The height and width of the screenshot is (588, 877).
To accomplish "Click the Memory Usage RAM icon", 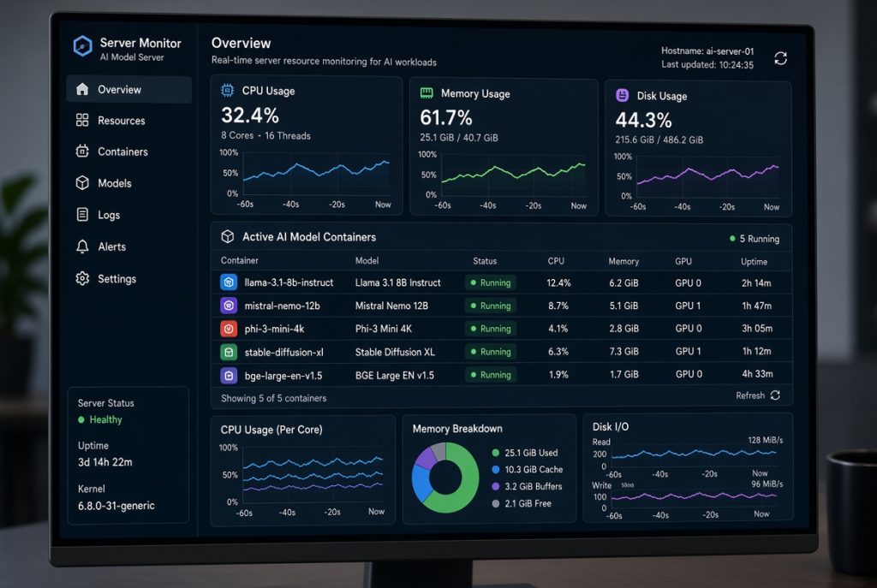I will tap(427, 93).
